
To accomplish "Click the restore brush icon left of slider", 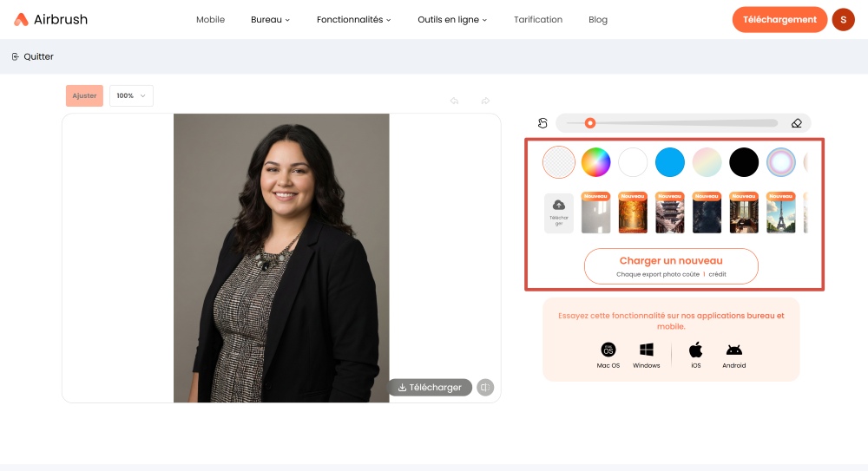I will pos(542,123).
